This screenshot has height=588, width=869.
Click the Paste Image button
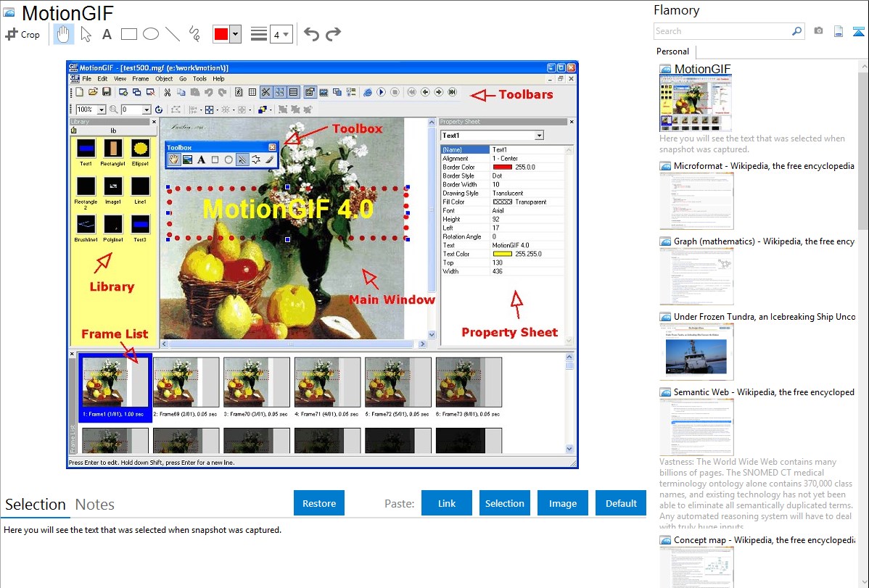[562, 503]
